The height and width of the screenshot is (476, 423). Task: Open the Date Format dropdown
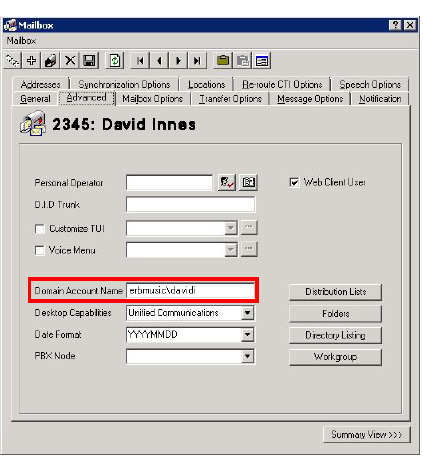(x=247, y=335)
